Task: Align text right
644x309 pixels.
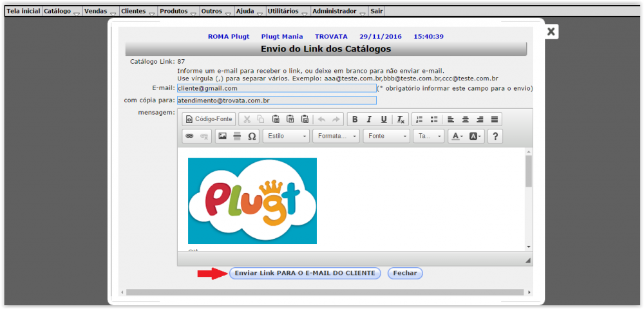Action: click(x=480, y=119)
